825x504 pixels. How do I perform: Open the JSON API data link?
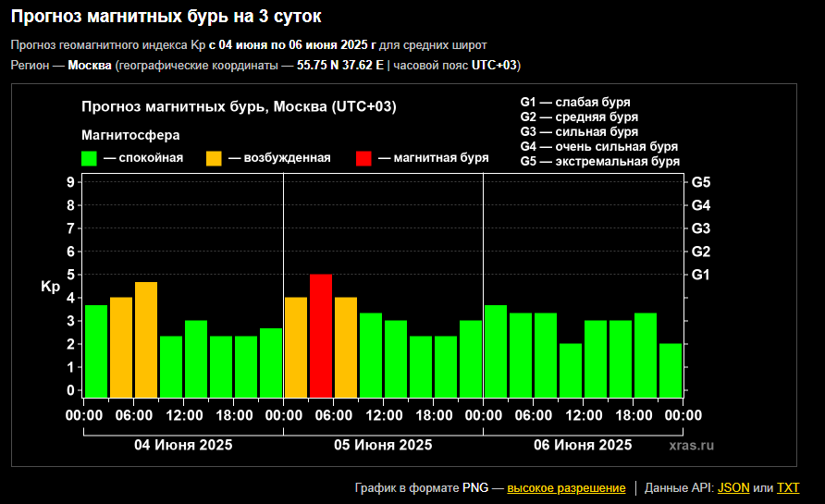pyautogui.click(x=733, y=488)
